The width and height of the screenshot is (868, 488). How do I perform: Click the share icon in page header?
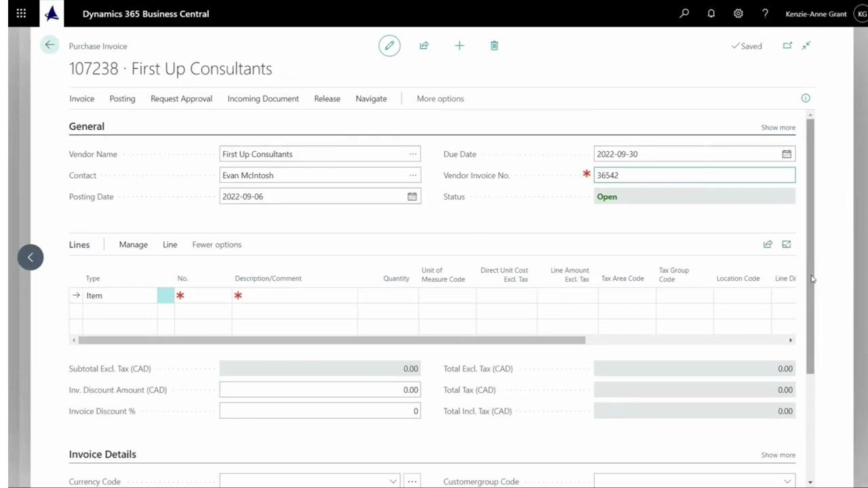pos(424,45)
